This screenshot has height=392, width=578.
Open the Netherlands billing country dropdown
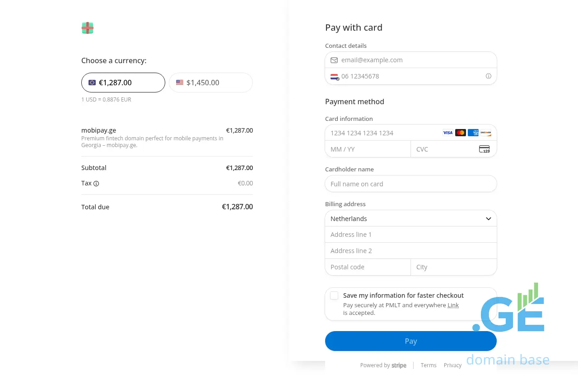(410, 218)
